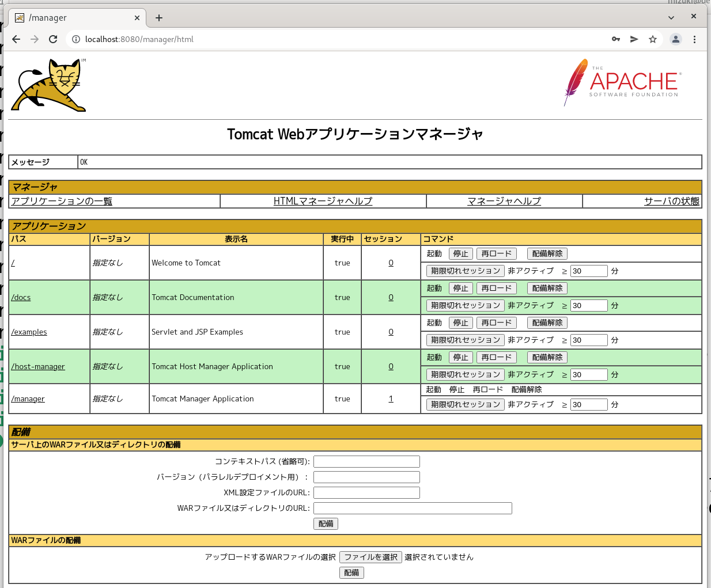Open the /examples path link
This screenshot has height=588, width=711.
pos(29,332)
